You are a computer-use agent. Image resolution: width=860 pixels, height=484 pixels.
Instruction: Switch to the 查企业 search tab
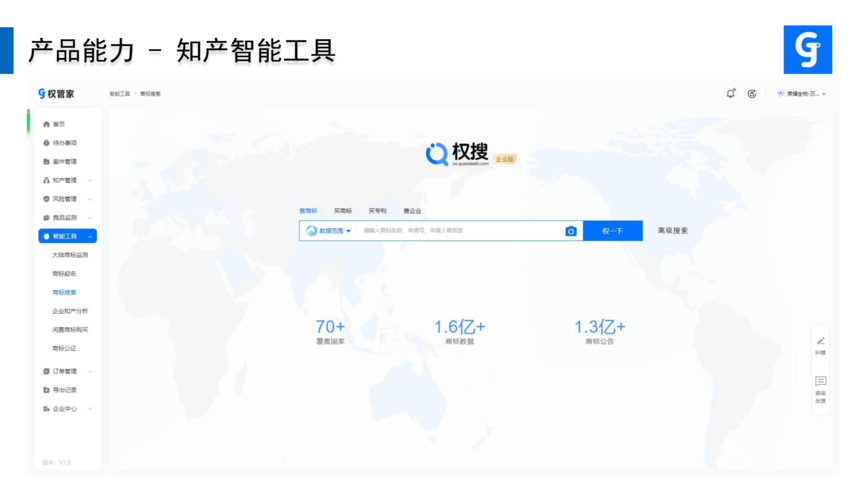[412, 211]
